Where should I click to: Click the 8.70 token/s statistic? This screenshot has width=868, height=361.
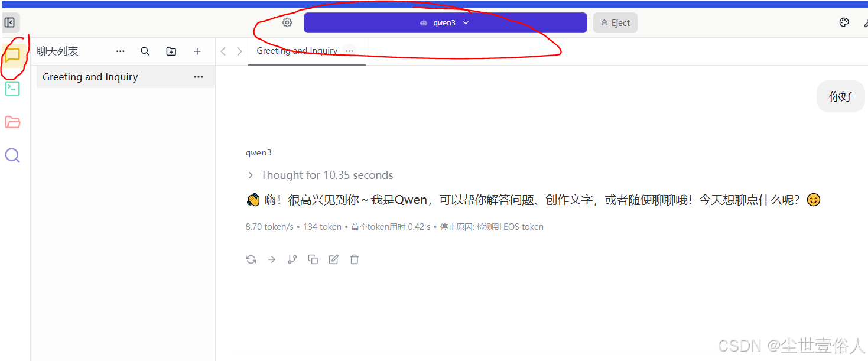[269, 227]
